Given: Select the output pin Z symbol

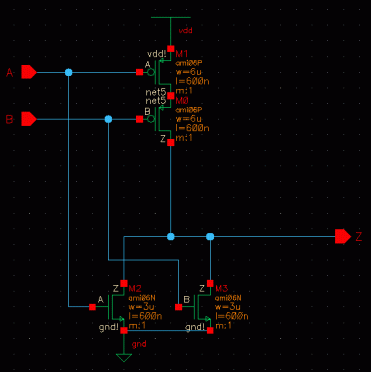Looking at the screenshot, I should point(343,236).
